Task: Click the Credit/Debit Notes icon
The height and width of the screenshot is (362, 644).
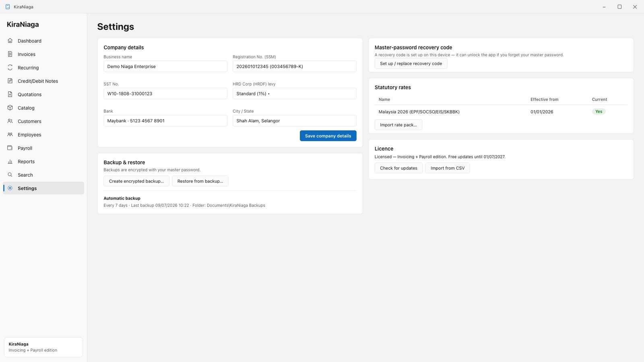Action: click(x=10, y=81)
